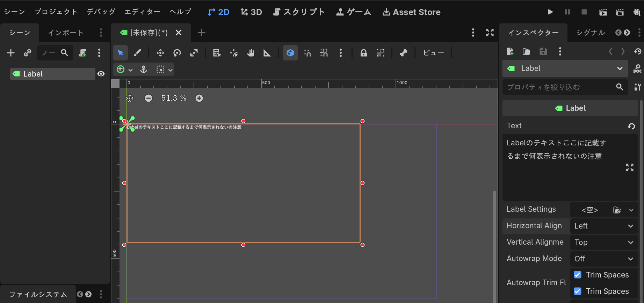Open the Autowrap Mode dropdown

tap(604, 259)
